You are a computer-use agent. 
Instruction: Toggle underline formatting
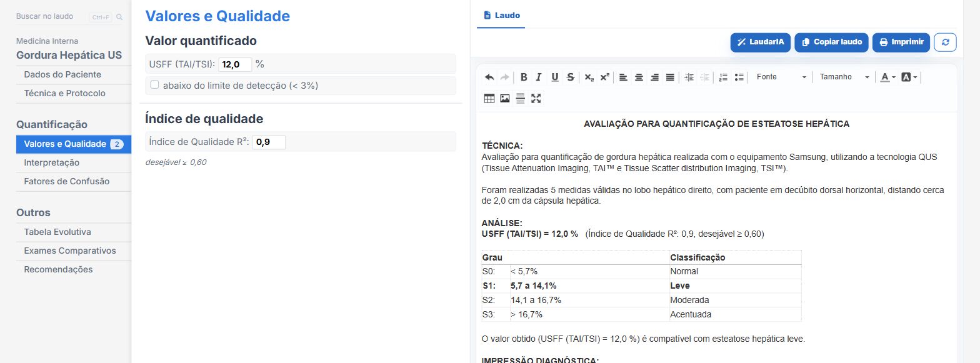554,77
